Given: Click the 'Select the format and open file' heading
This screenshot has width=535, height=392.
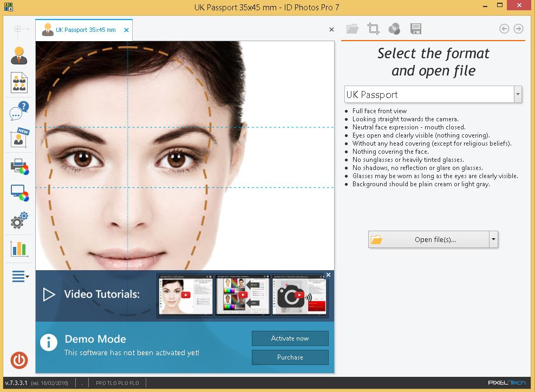Looking at the screenshot, I should [433, 62].
